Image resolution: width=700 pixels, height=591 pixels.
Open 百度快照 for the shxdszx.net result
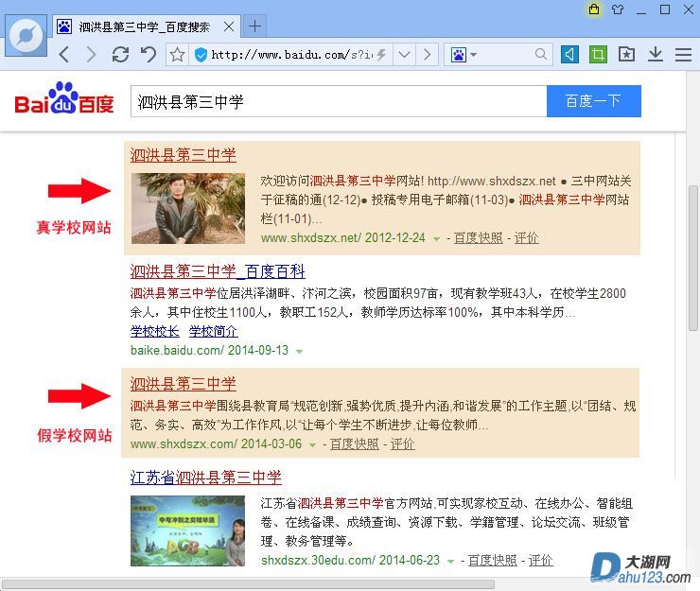click(x=478, y=238)
